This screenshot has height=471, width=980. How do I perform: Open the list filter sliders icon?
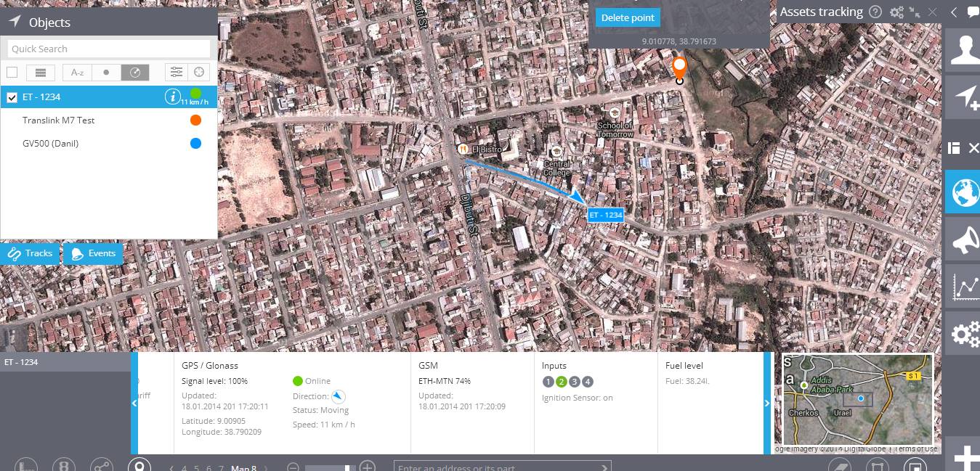pos(176,73)
